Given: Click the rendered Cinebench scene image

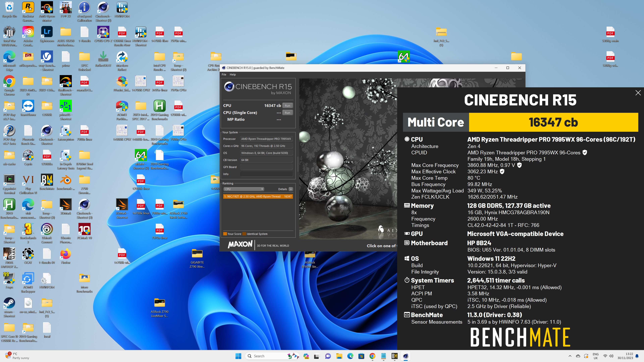Looking at the screenshot, I should [348, 159].
